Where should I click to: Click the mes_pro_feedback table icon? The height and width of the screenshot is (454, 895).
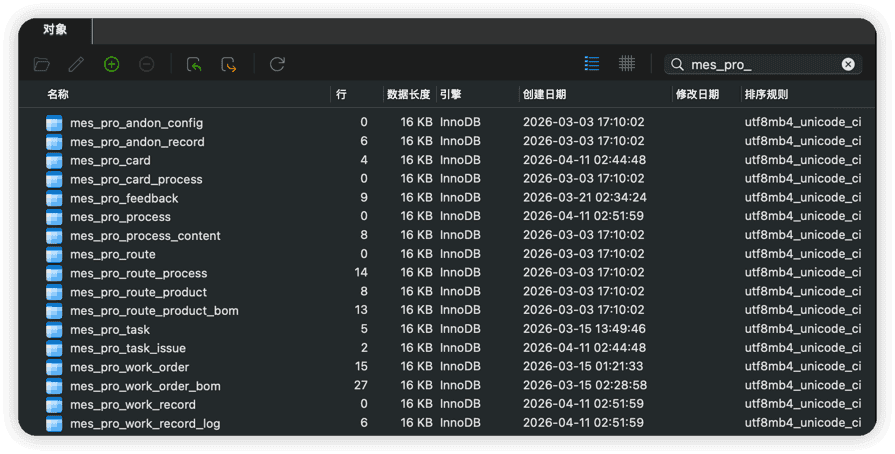[x=54, y=198]
